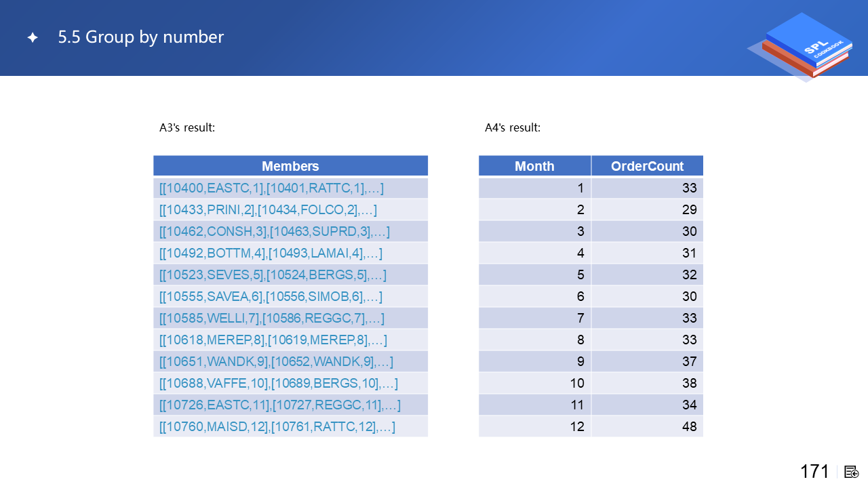Click the page number 171
This screenshot has height=488, width=868.
pyautogui.click(x=814, y=472)
